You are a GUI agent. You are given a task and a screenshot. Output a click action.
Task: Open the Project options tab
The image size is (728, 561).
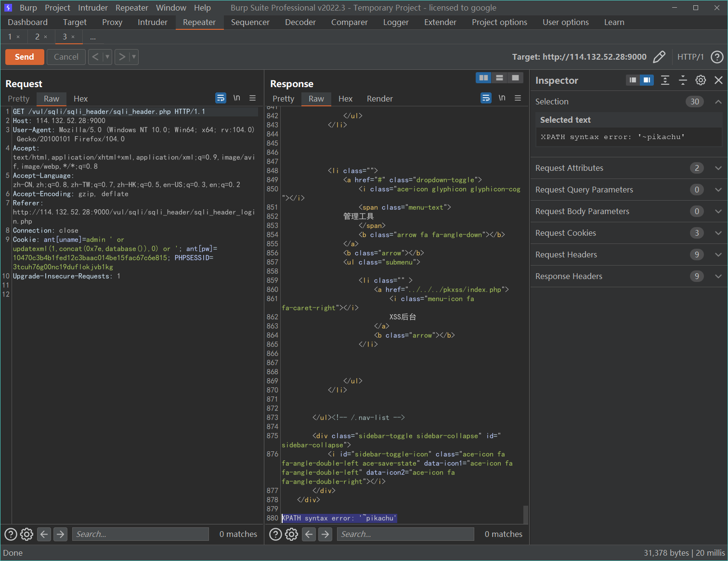point(499,22)
